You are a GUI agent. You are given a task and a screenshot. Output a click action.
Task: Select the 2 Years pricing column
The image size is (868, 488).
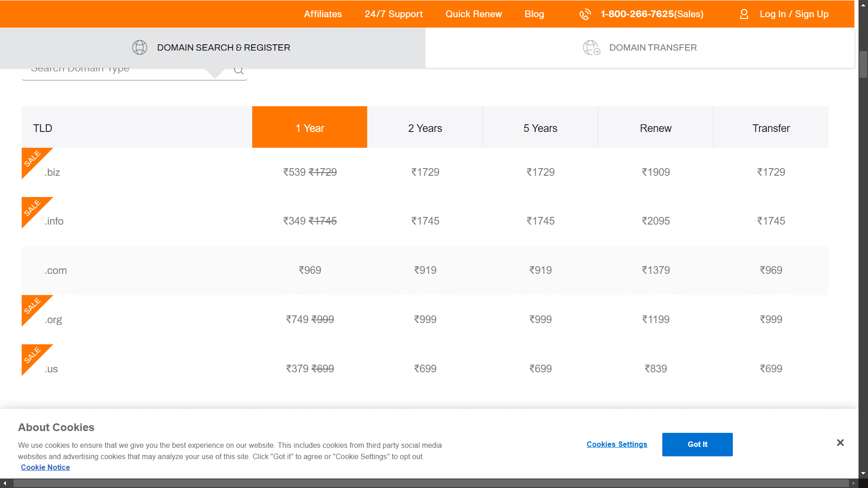point(425,128)
